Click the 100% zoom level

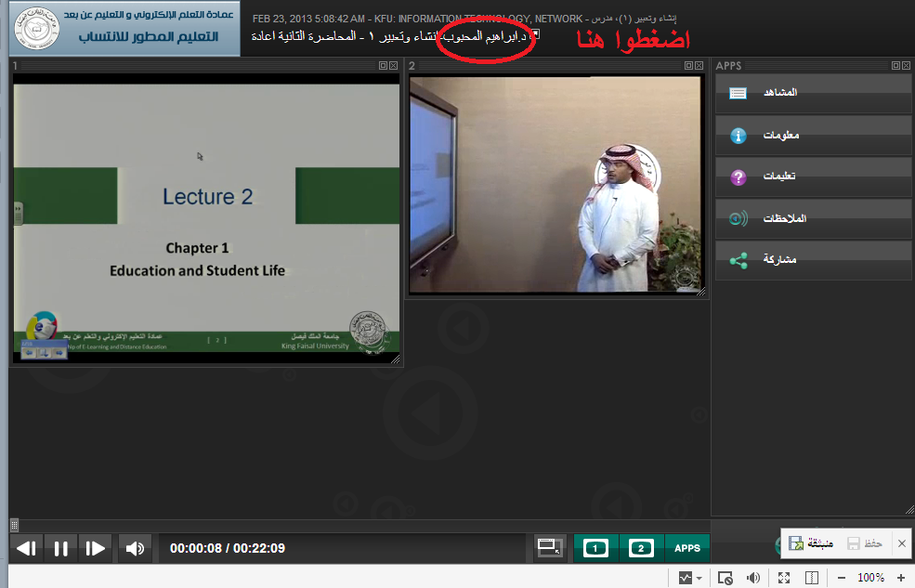click(870, 578)
